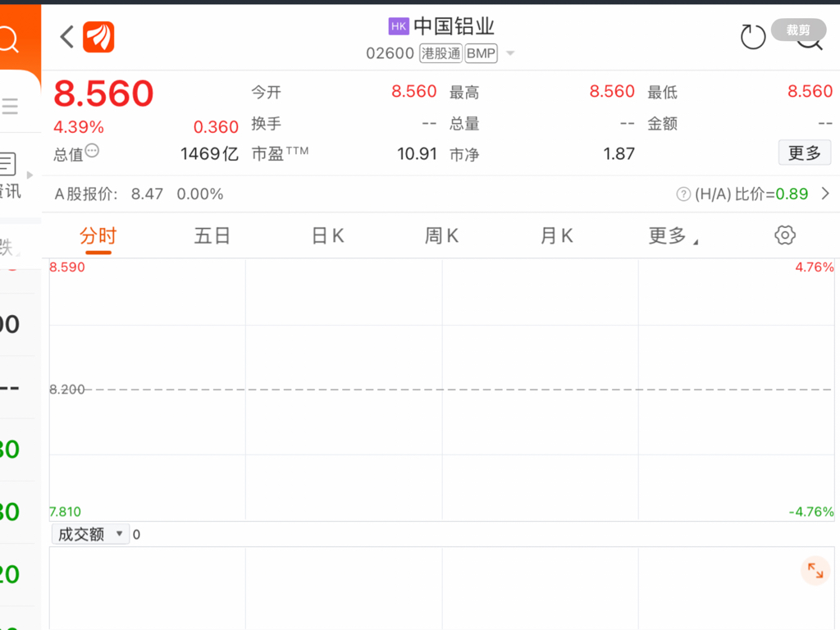Open the orange Eastmoney app logo
Viewport: 840px width, 630px height.
(98, 37)
